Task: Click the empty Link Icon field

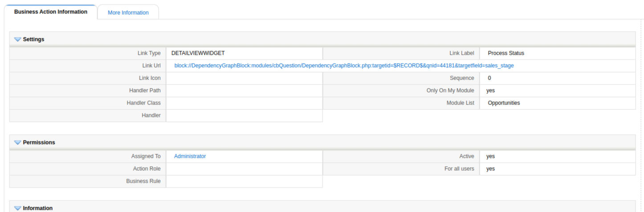Action: tap(244, 78)
